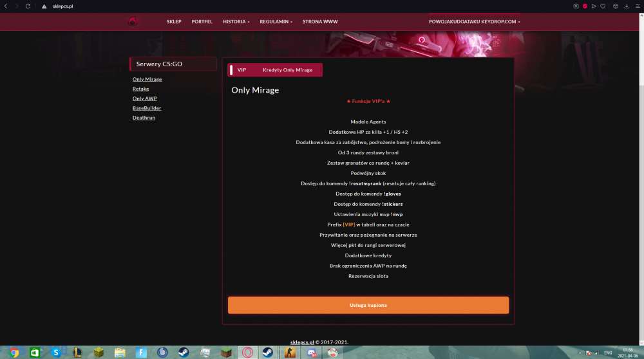The image size is (644, 359).
Task: Click the orange Usługa kupiona button
Action: tap(368, 305)
